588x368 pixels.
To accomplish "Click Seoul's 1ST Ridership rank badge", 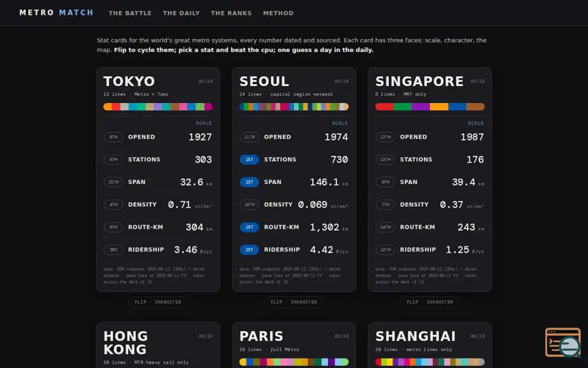I will (249, 250).
